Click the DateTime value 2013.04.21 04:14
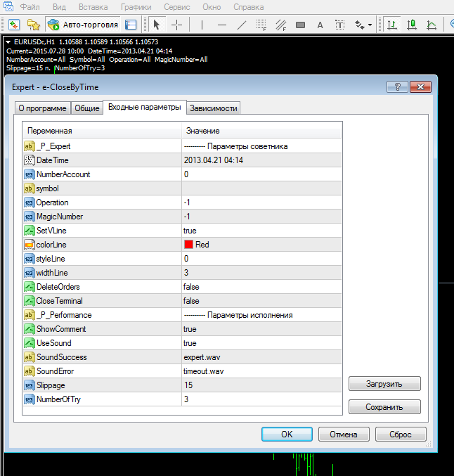Image resolution: width=454 pixels, height=476 pixels. point(214,160)
